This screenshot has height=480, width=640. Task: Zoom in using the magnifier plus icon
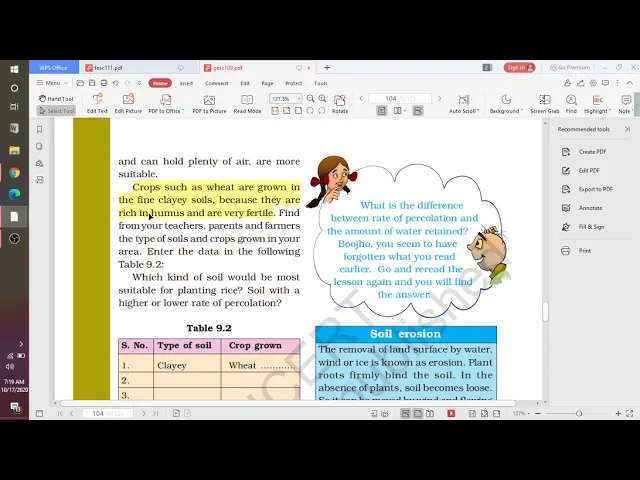point(322,98)
